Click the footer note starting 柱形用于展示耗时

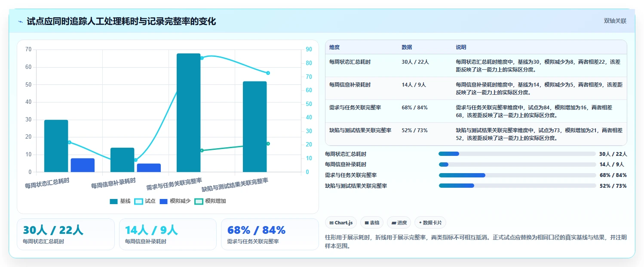point(476,242)
